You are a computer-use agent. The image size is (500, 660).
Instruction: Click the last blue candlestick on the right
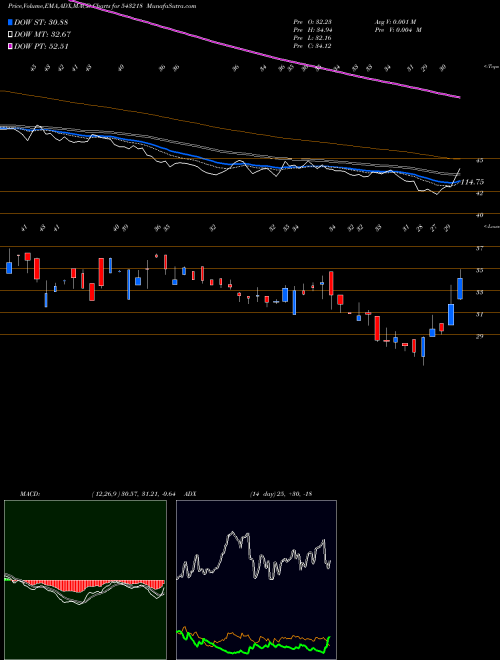460,288
